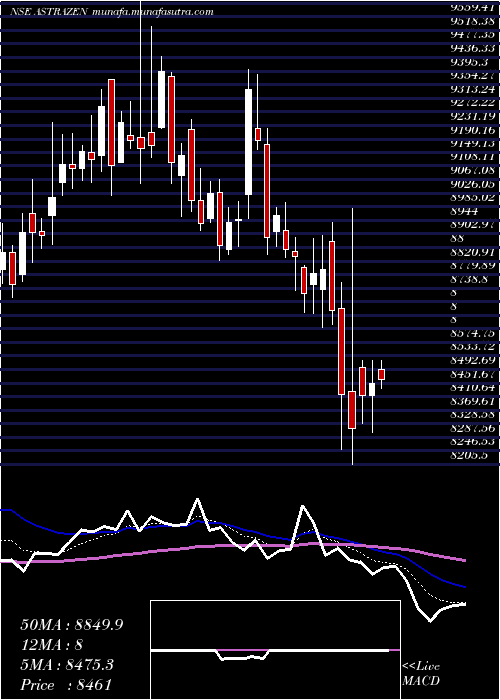Click the 5MA : 8475.3 readout
Screen dimensions: 500x700
67,665
